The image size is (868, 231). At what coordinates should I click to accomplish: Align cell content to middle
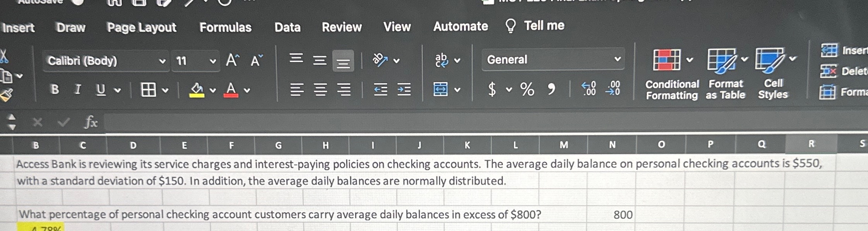pyautogui.click(x=320, y=60)
